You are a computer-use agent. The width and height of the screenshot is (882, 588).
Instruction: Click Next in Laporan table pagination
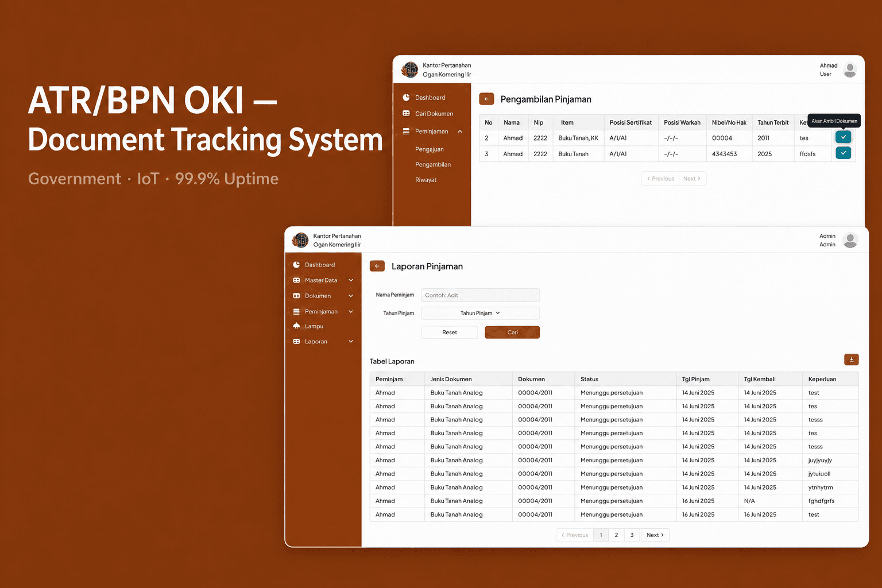[655, 535]
